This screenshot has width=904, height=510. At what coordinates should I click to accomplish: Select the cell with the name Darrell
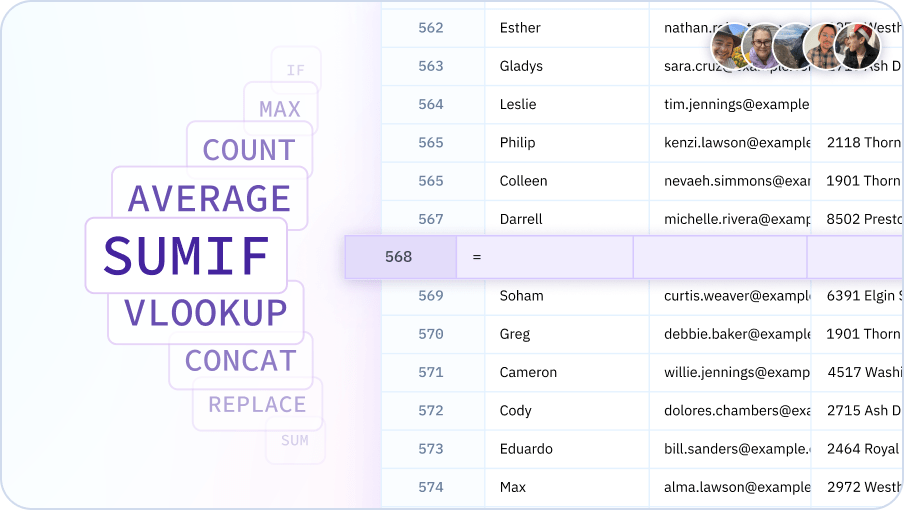click(x=567, y=219)
